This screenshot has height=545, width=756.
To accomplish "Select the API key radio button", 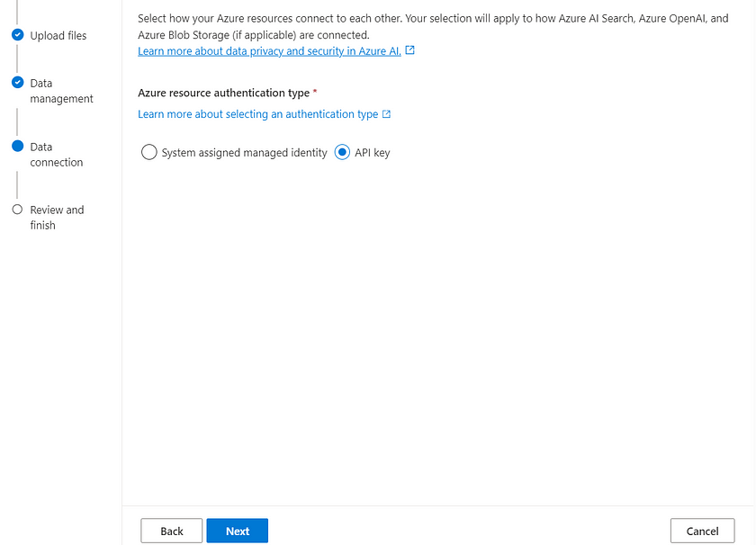I will pyautogui.click(x=342, y=152).
